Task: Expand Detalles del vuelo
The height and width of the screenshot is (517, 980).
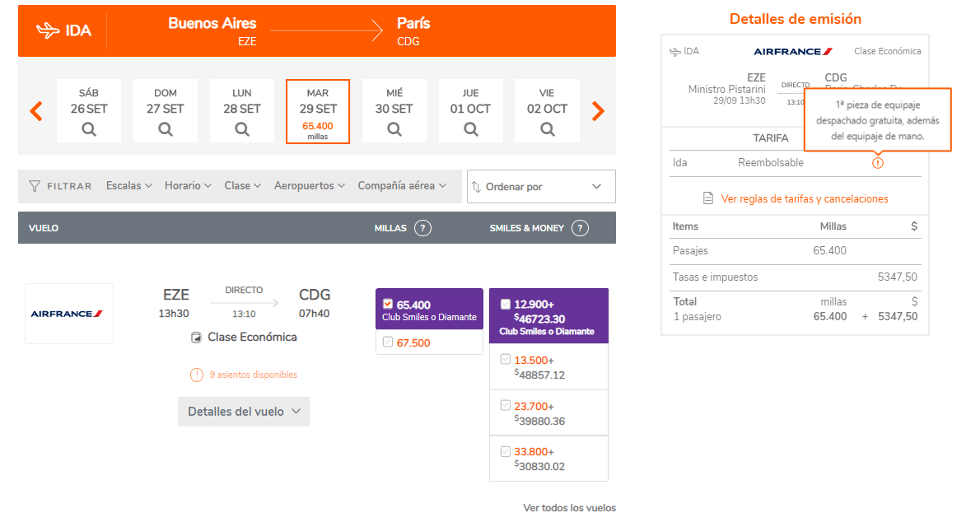Action: pos(244,412)
